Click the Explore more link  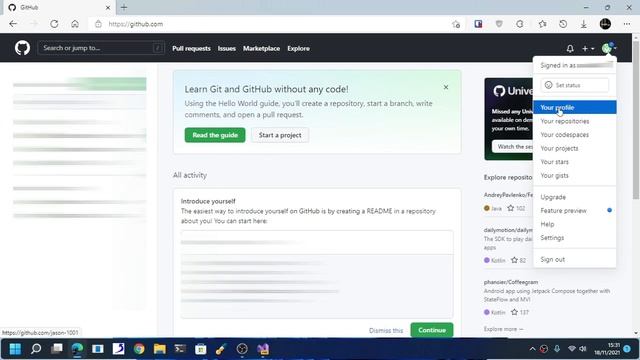[503, 329]
